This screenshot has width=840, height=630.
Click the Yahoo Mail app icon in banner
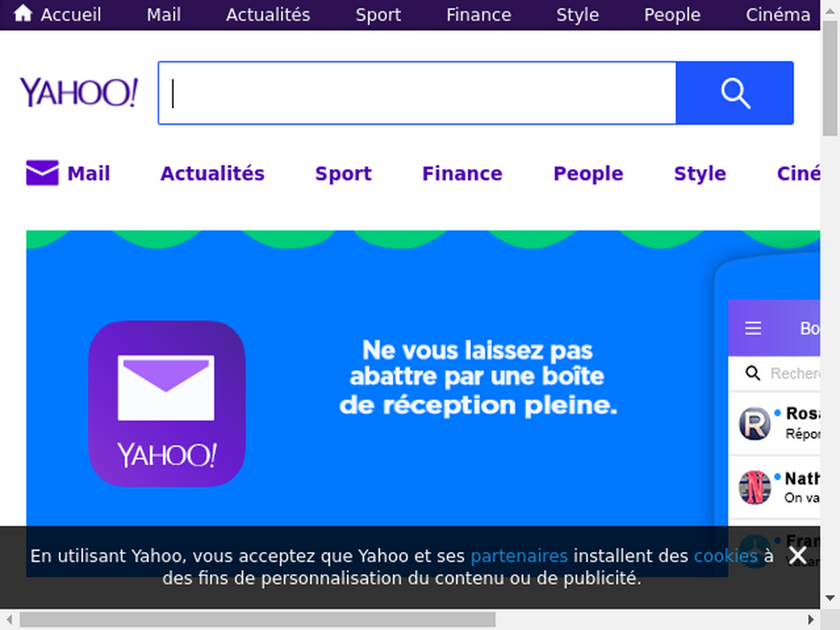point(167,404)
